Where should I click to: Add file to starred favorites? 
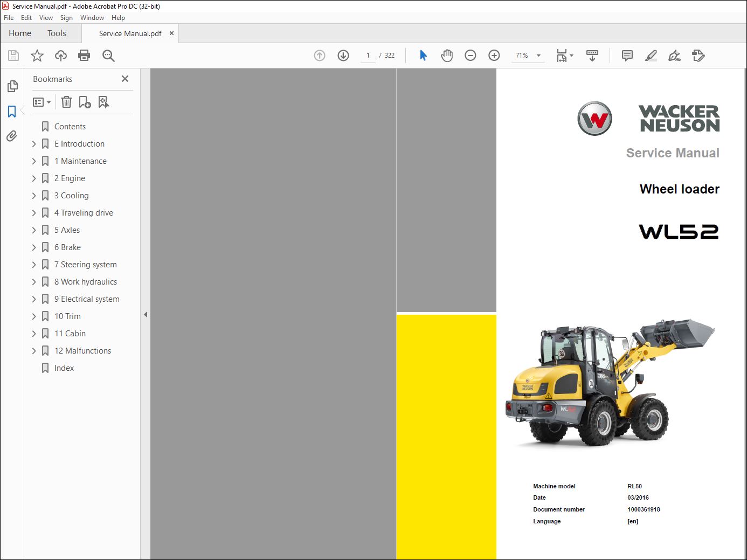click(x=37, y=56)
